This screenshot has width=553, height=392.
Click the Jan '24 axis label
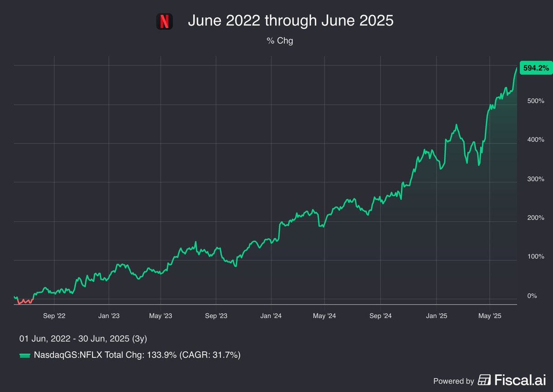(x=271, y=316)
